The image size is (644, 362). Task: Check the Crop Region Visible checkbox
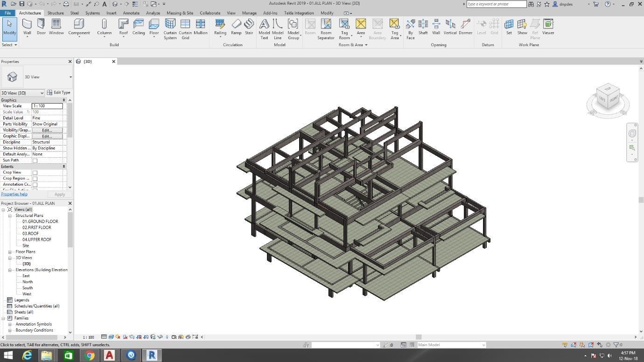click(x=35, y=179)
